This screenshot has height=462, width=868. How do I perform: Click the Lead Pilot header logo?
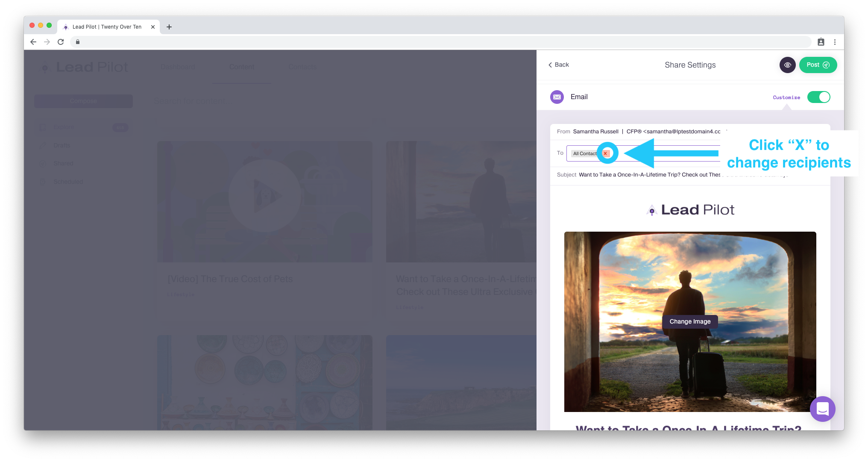[84, 67]
